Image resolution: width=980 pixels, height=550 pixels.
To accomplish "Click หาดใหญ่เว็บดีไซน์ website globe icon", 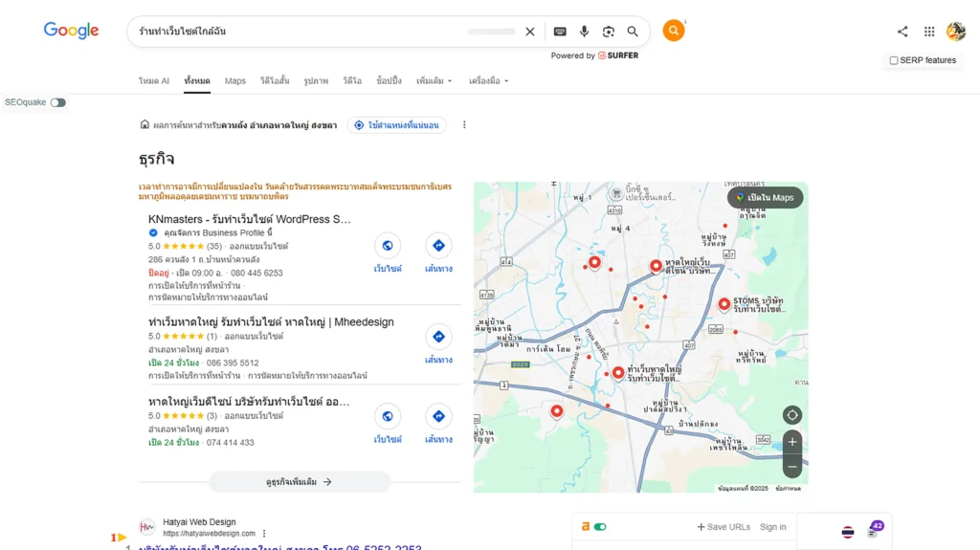I will [388, 416].
